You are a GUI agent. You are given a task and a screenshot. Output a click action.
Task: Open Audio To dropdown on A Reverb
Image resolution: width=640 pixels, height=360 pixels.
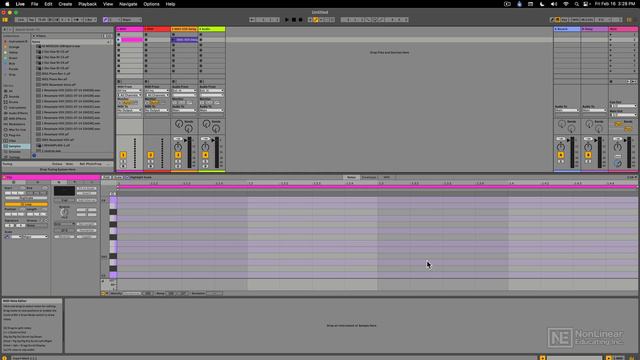click(567, 110)
